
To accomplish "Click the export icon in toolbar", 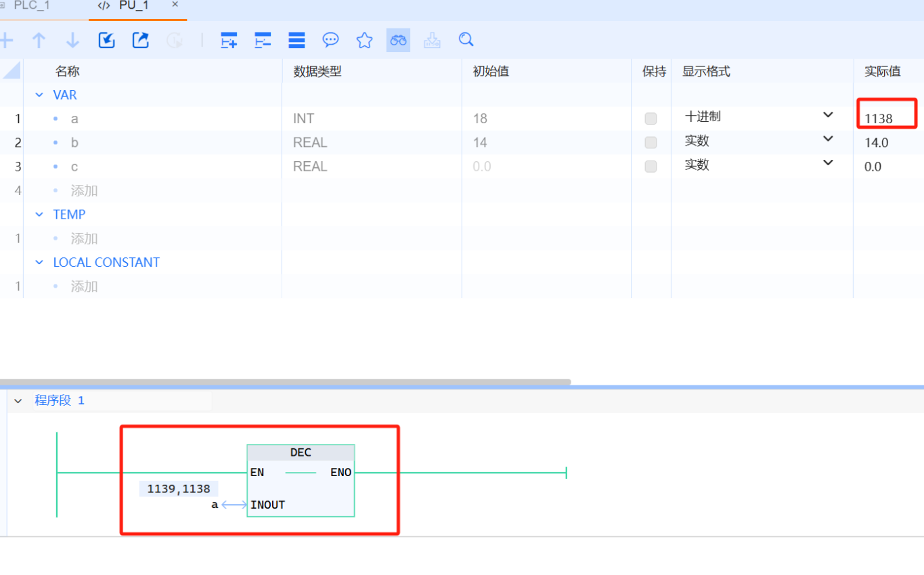I will (140, 41).
